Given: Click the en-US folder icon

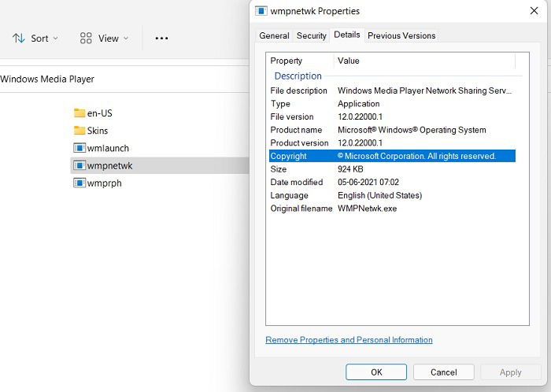Looking at the screenshot, I should click(x=80, y=113).
